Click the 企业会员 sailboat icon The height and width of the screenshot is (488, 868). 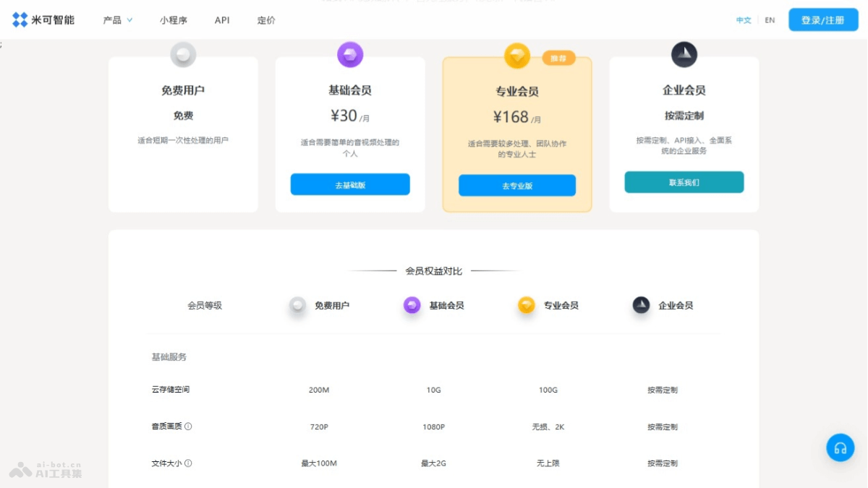(684, 53)
